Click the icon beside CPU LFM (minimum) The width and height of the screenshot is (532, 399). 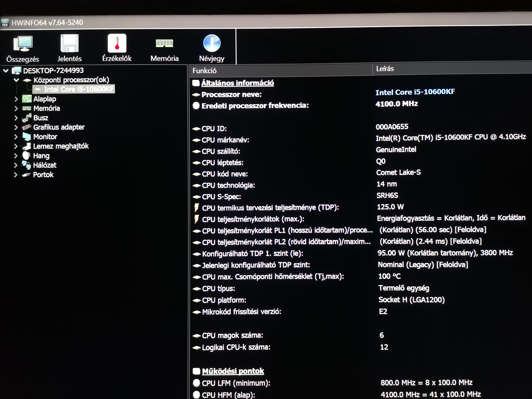(196, 383)
